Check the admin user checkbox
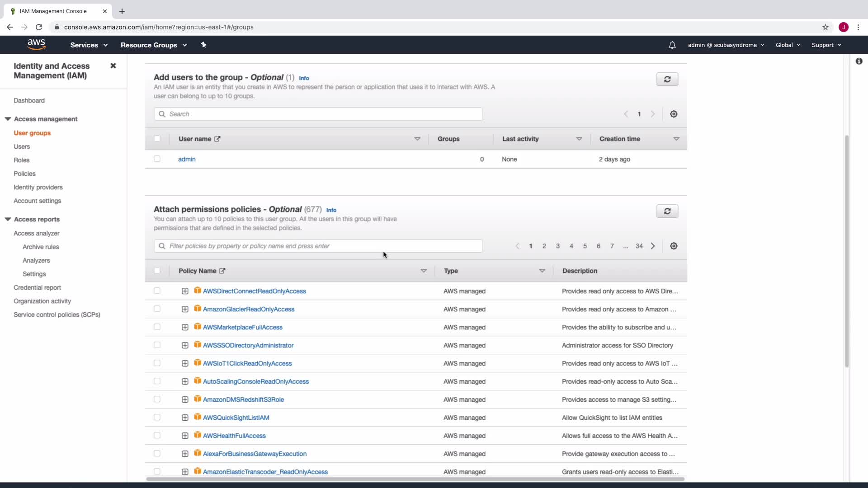The height and width of the screenshot is (488, 868). (157, 159)
